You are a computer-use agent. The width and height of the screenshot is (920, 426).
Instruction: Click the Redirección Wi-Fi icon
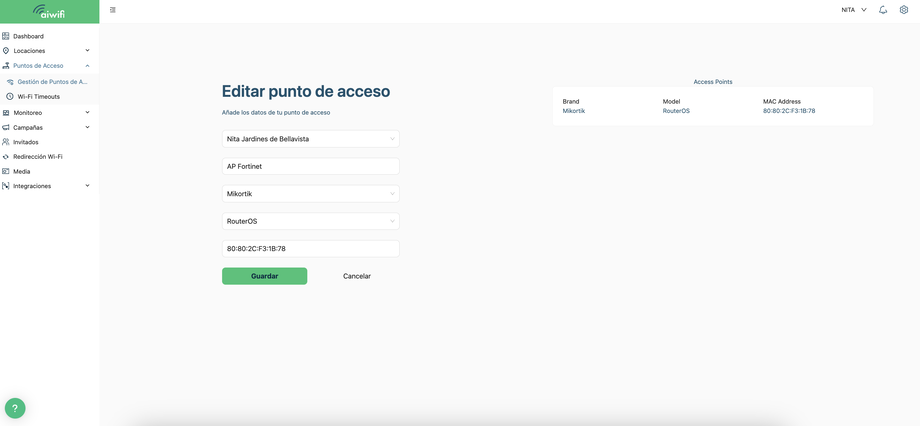click(x=6, y=157)
